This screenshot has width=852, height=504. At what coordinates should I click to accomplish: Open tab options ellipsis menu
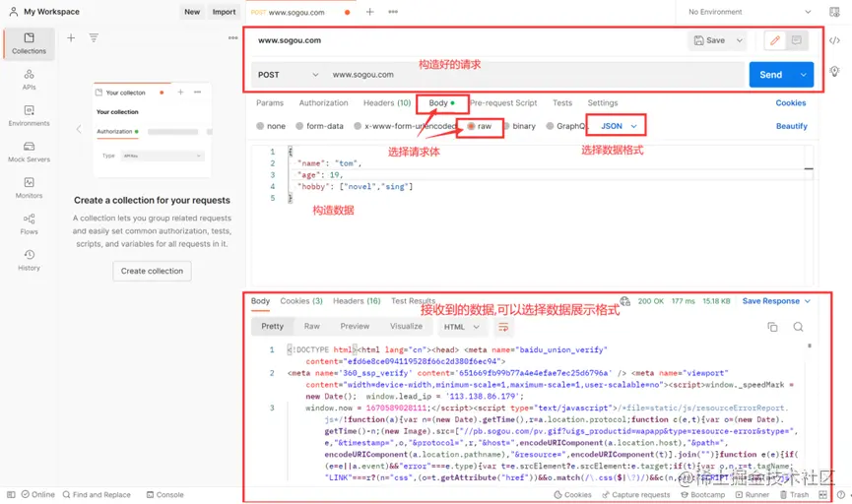(393, 12)
